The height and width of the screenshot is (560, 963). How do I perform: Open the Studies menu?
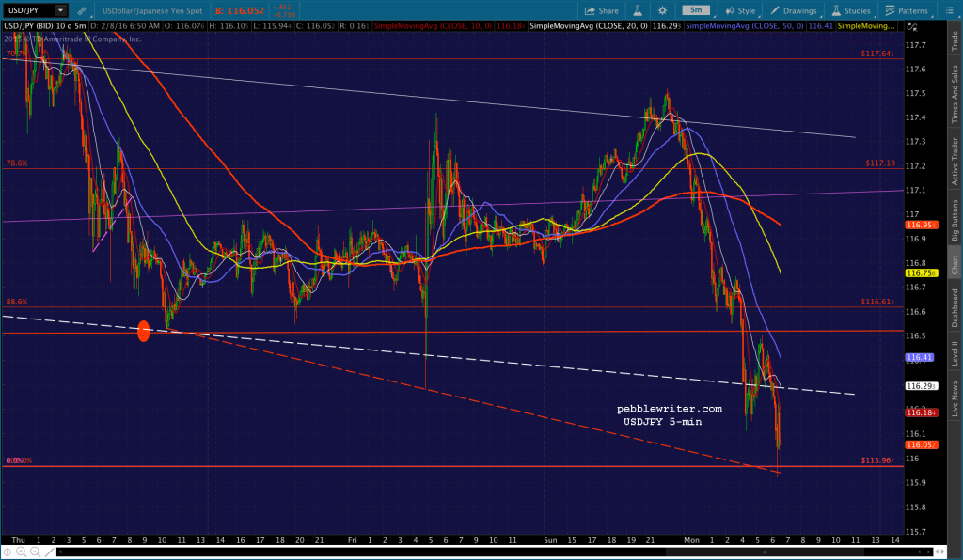tap(851, 10)
